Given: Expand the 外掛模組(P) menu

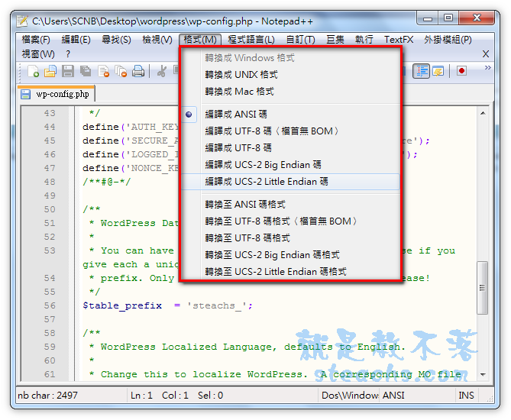Looking at the screenshot, I should tap(448, 40).
